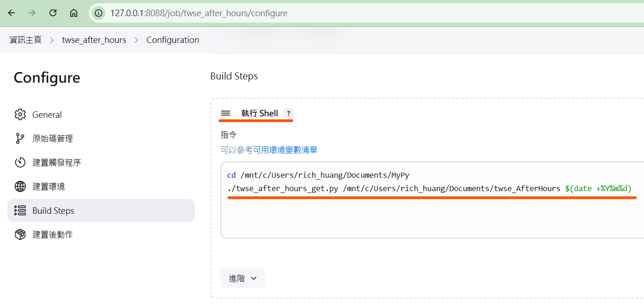Navigate to 建置後動作 section
The image size is (644, 307).
coord(52,235)
